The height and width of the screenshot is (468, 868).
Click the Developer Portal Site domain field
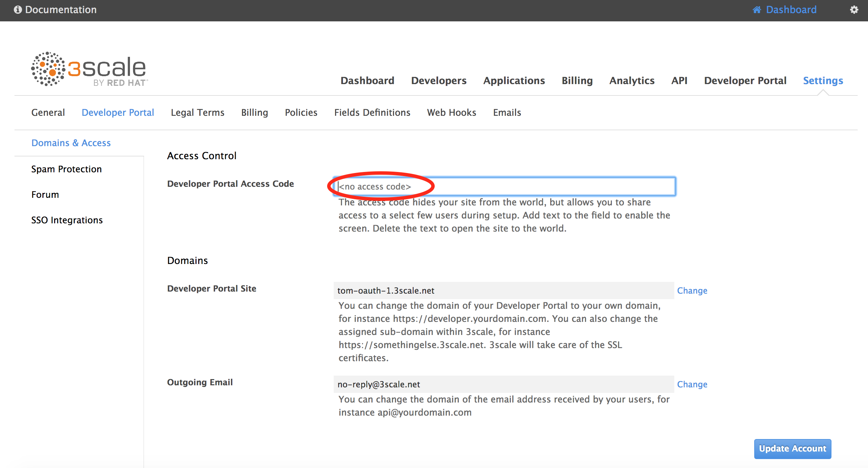click(x=503, y=291)
